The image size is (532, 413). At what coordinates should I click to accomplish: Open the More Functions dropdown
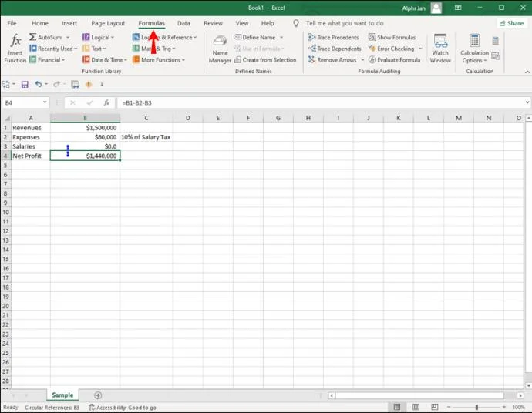pos(159,59)
